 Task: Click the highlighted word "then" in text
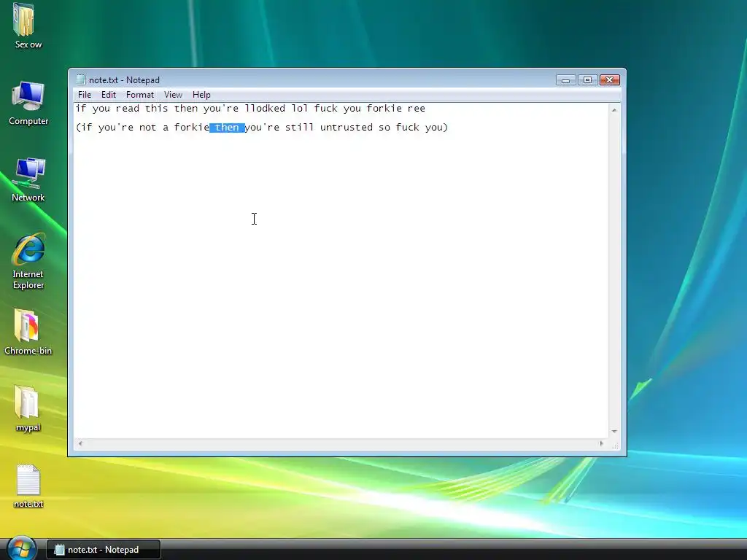click(227, 127)
